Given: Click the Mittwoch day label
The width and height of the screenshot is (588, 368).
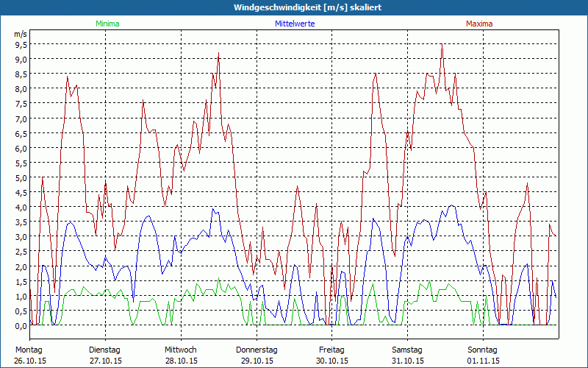Looking at the screenshot, I should pyautogui.click(x=181, y=350).
